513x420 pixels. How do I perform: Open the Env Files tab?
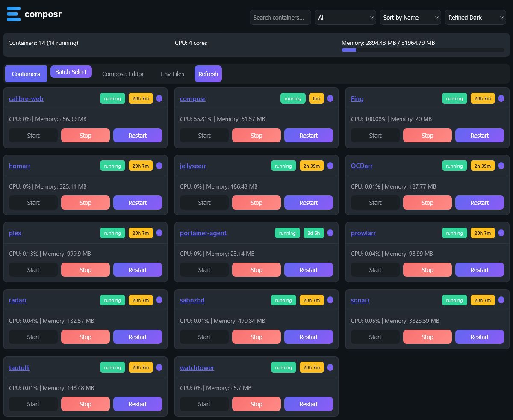(x=172, y=74)
